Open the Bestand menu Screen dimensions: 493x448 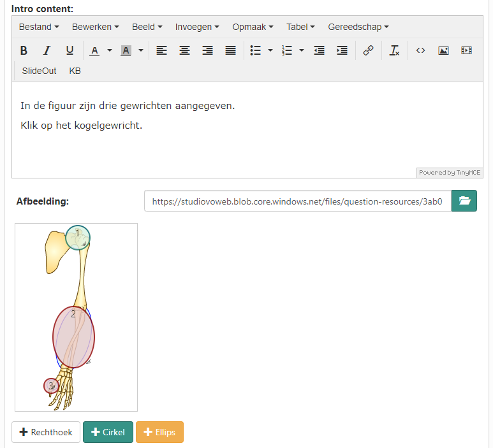coord(39,27)
